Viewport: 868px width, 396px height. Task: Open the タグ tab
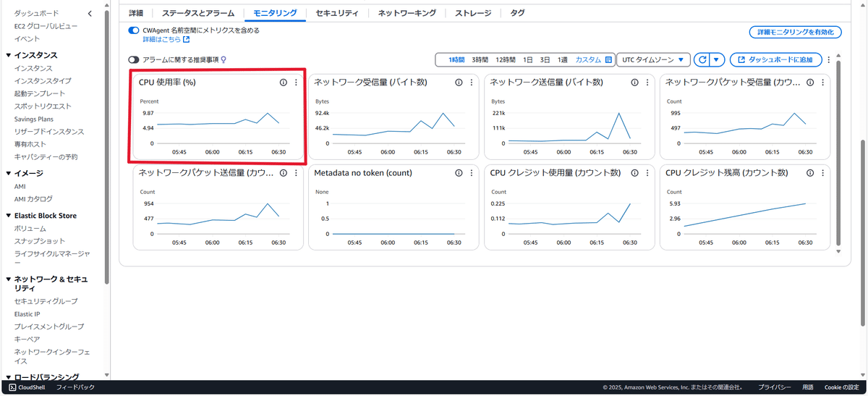pyautogui.click(x=518, y=13)
